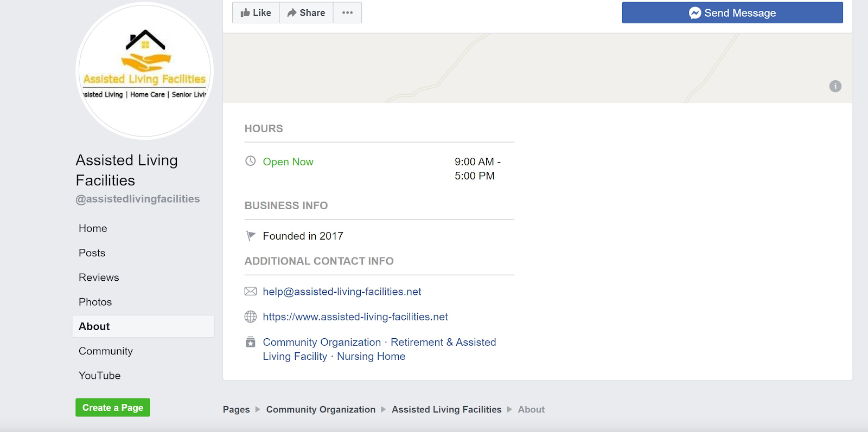Screen dimensions: 868x432
Task: Click the 9:00 AM - 5:00 PM hours text
Action: pyautogui.click(x=477, y=169)
